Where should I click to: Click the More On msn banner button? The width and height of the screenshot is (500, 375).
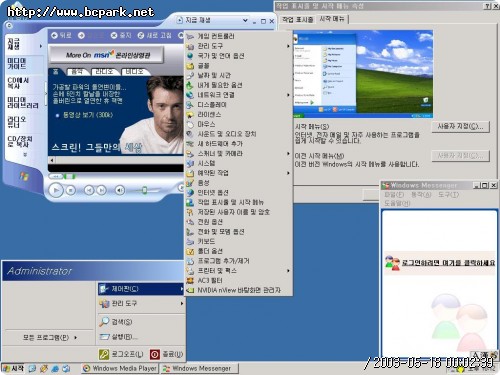pos(107,55)
